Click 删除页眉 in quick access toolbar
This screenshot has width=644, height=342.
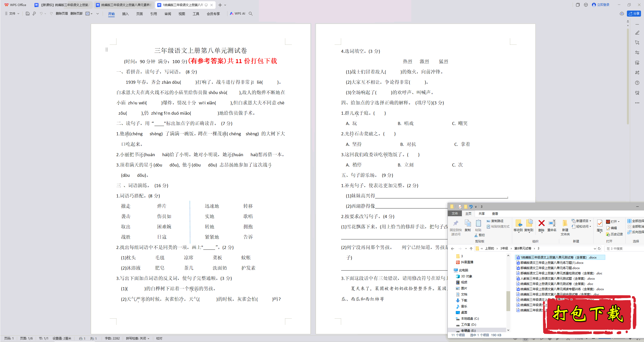[62, 14]
